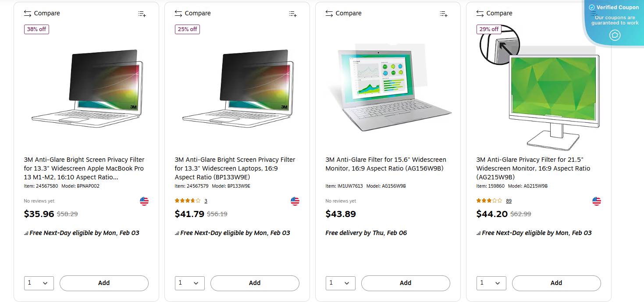Click the 38% off badge

(36, 29)
